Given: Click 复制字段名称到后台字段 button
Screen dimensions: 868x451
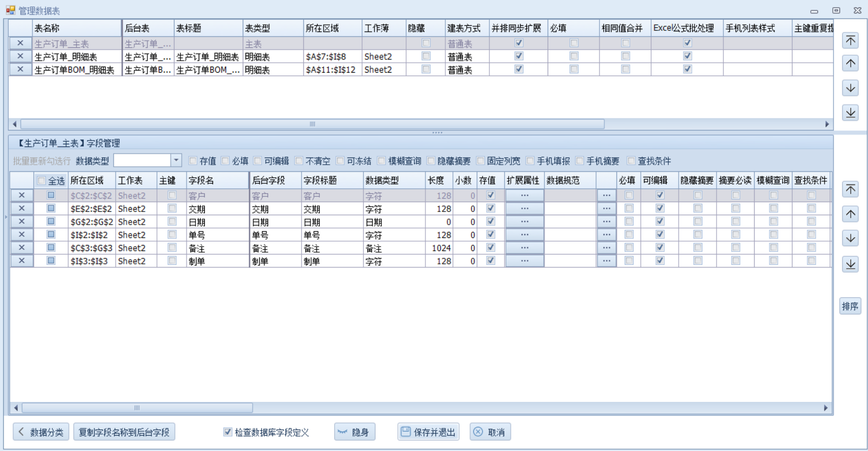Looking at the screenshot, I should pos(124,432).
